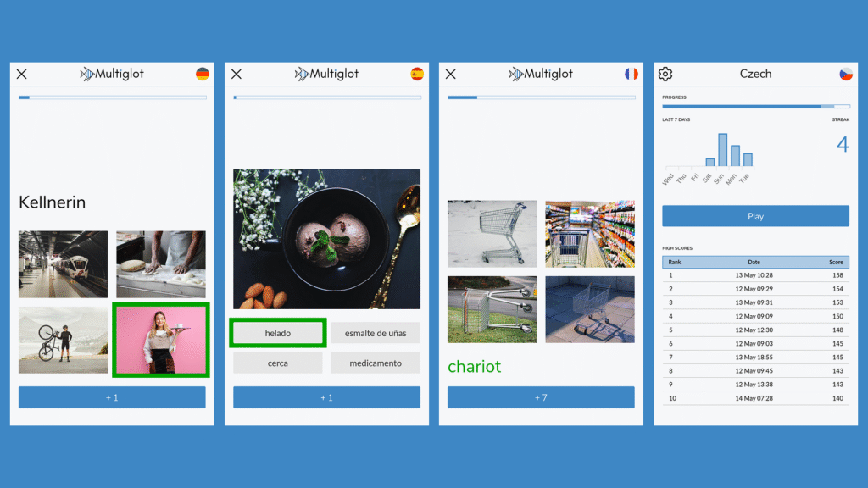Click the '+ 7' continue button
This screenshot has height=488, width=868.
541,397
